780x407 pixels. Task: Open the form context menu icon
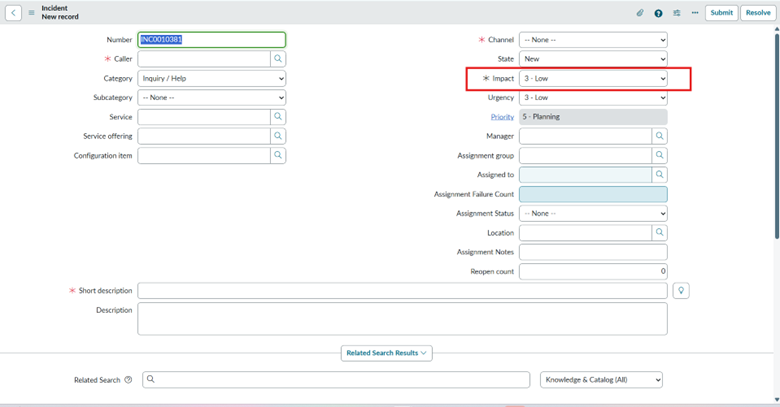tap(31, 13)
